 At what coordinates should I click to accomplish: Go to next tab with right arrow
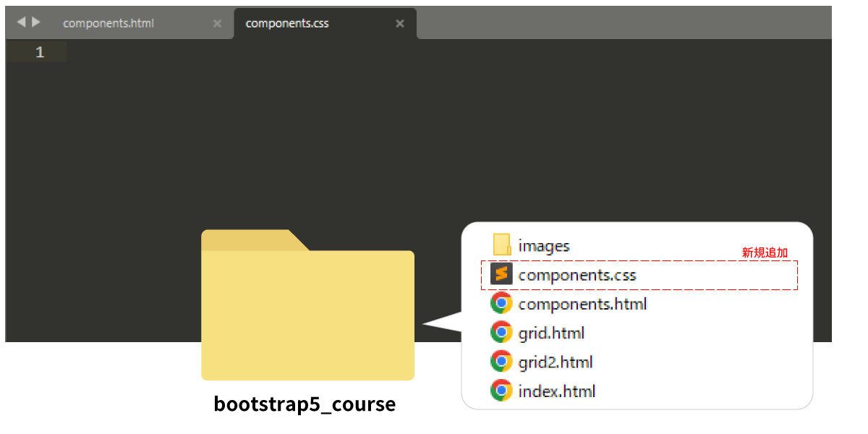point(36,22)
